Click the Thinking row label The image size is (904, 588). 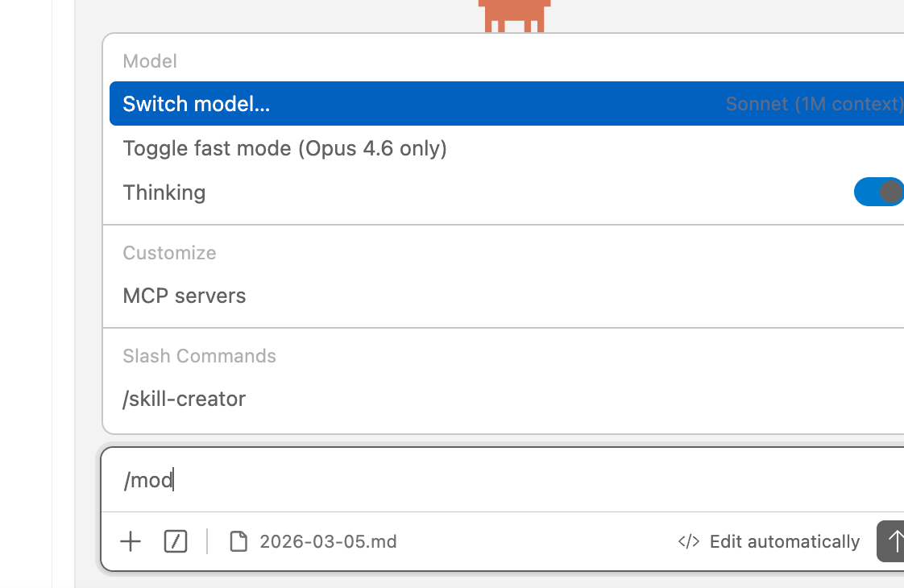(x=164, y=193)
